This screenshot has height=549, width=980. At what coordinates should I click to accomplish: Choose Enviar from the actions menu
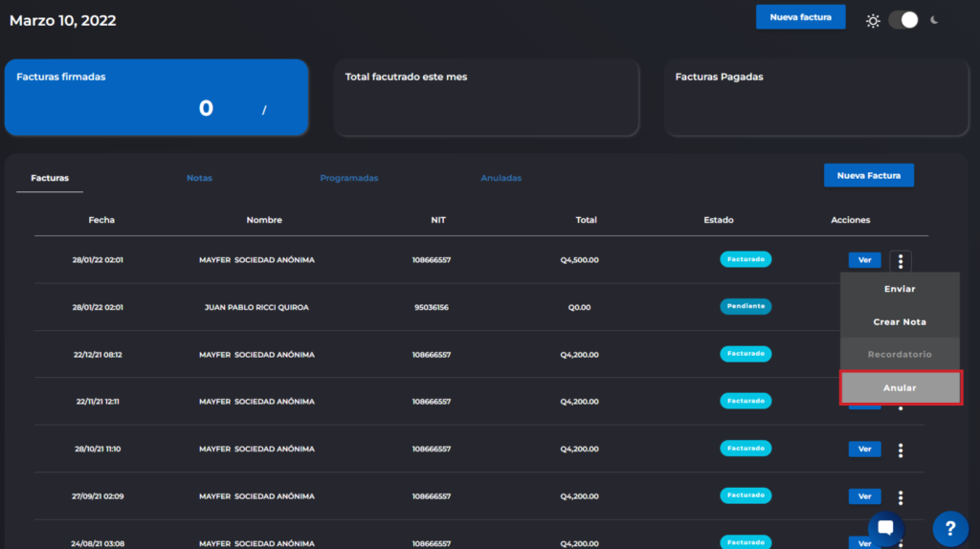[900, 289]
